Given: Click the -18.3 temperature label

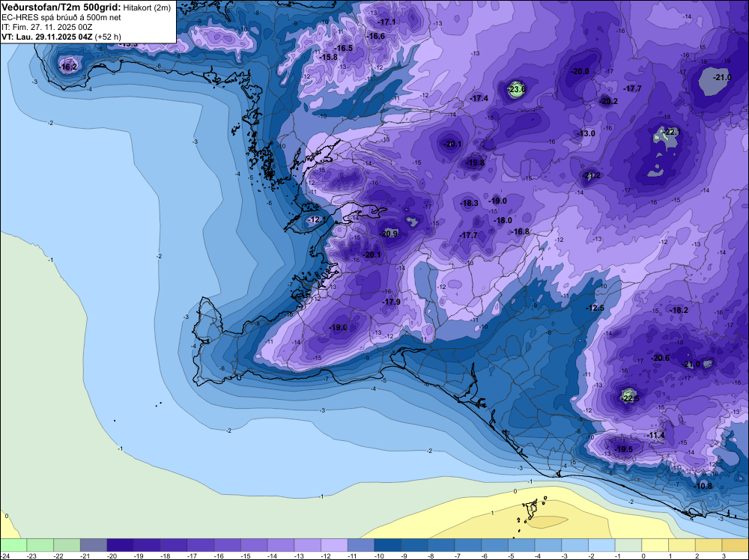Looking at the screenshot, I should (470, 204).
